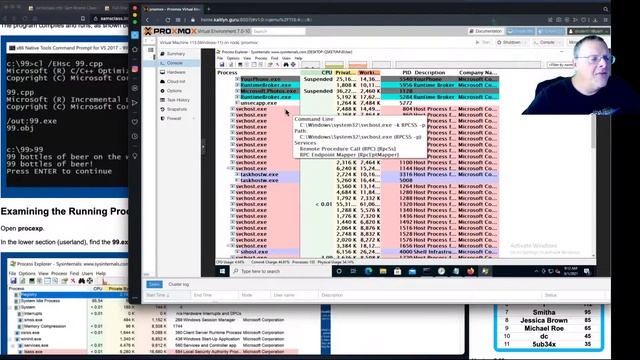Expand tree node beside svchost.exe PID 804

(x=232, y=109)
